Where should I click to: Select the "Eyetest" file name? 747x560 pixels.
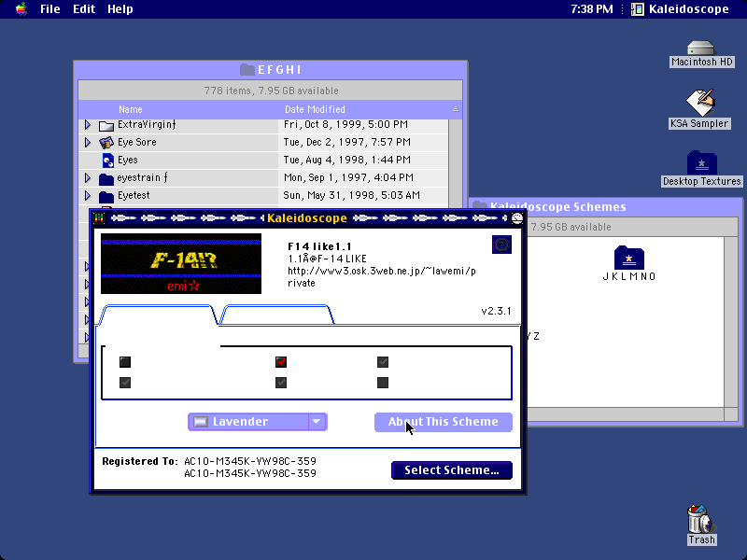[x=134, y=196]
